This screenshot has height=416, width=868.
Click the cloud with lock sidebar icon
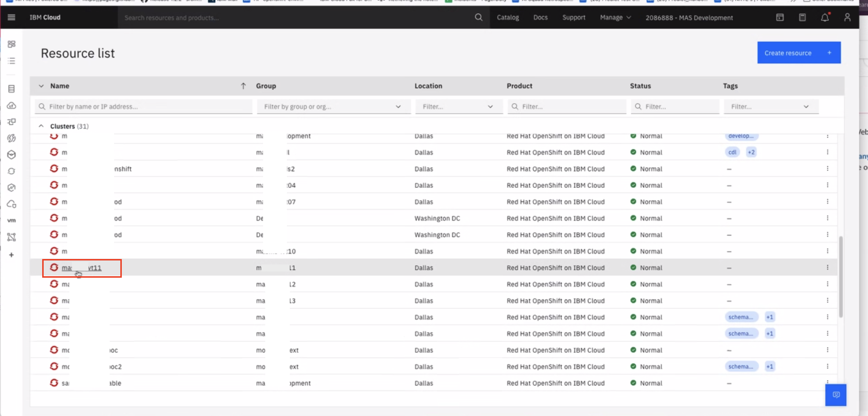(x=11, y=204)
